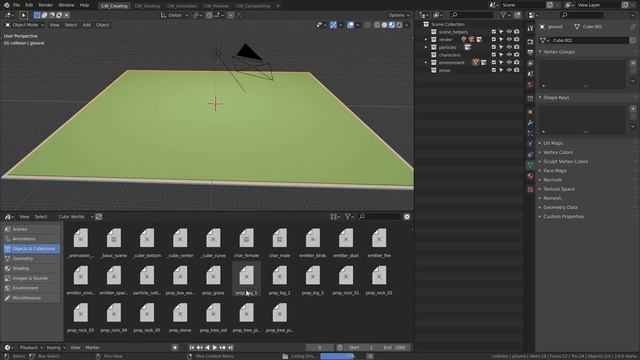Screen dimensions: 640x360
Task: Collapse the Shape Keys panel
Action: coord(556,98)
